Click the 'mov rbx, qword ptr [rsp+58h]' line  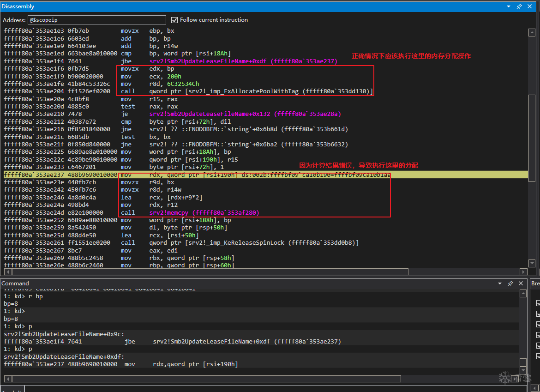tap(119, 258)
